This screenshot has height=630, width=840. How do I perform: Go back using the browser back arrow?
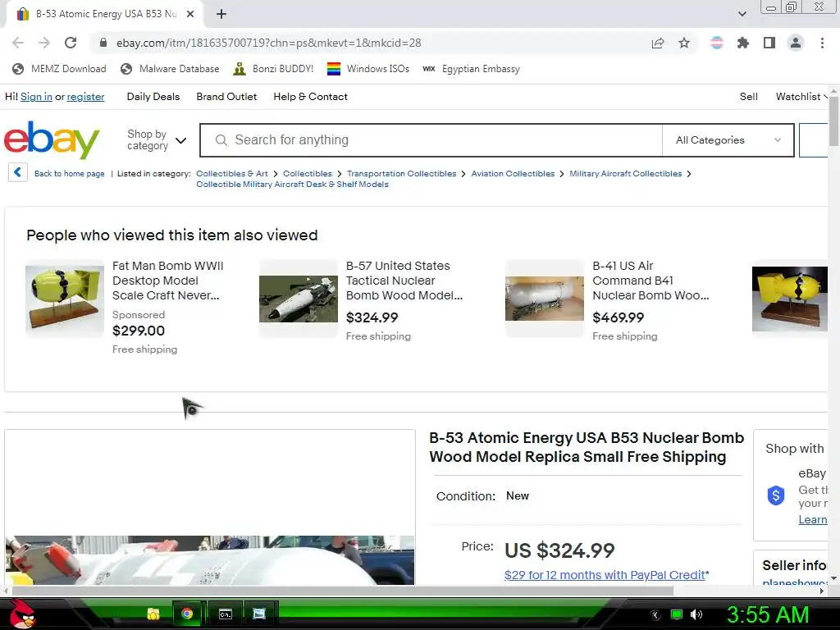point(18,43)
